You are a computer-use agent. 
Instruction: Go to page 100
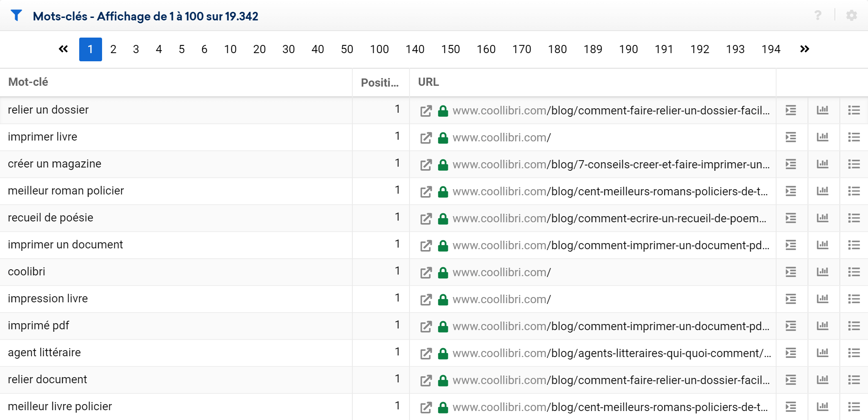pos(379,49)
